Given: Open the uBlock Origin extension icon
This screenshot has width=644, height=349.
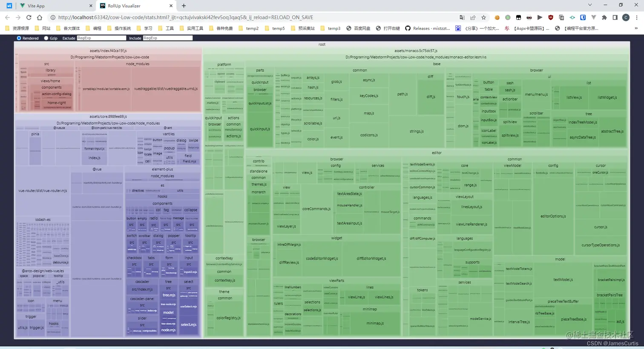Looking at the screenshot, I should pos(550,17).
